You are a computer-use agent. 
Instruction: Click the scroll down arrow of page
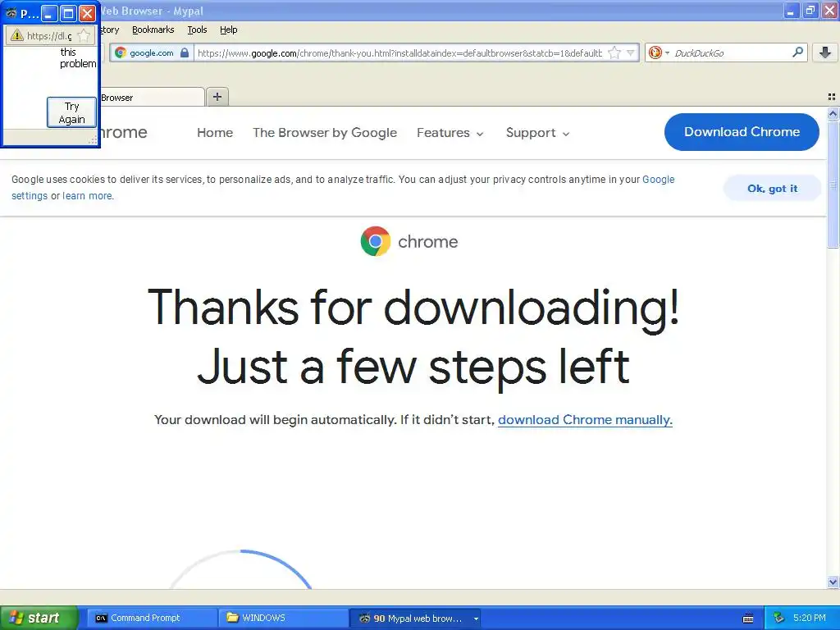click(833, 582)
